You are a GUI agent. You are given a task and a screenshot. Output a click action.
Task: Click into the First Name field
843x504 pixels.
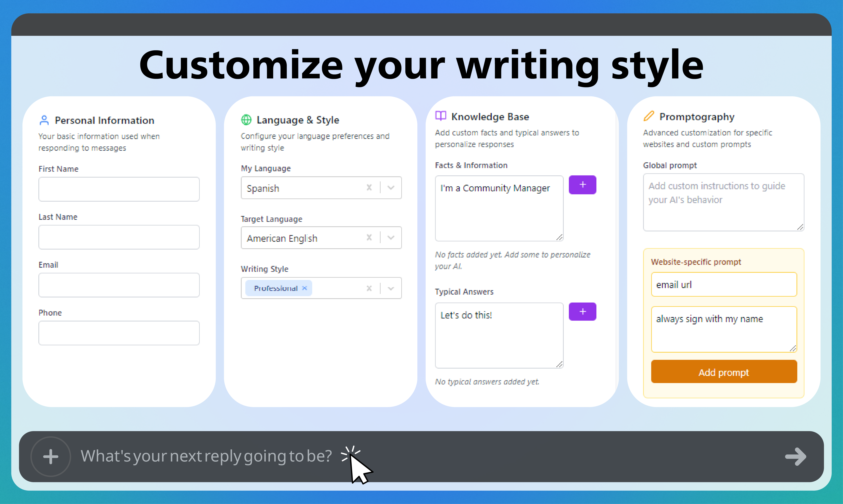[x=119, y=189]
